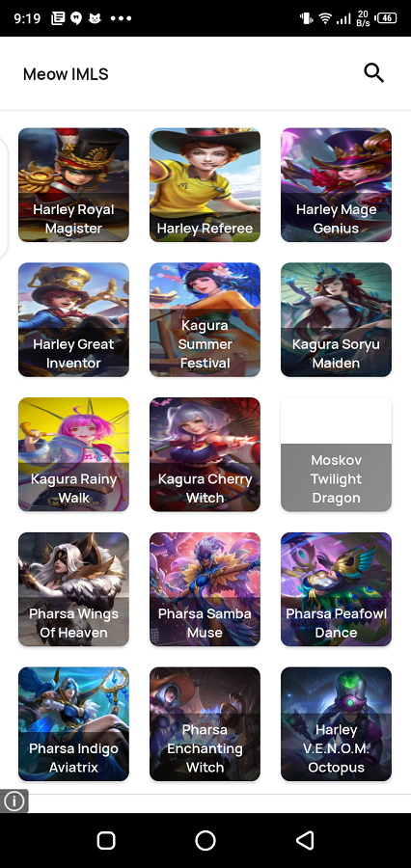Tap the Meow IMLS title text
The image size is (411, 868).
[66, 73]
